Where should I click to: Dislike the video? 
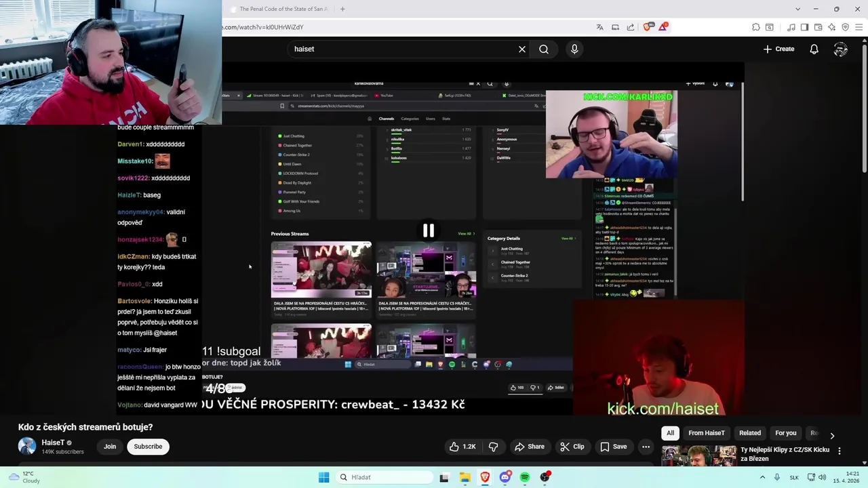493,447
